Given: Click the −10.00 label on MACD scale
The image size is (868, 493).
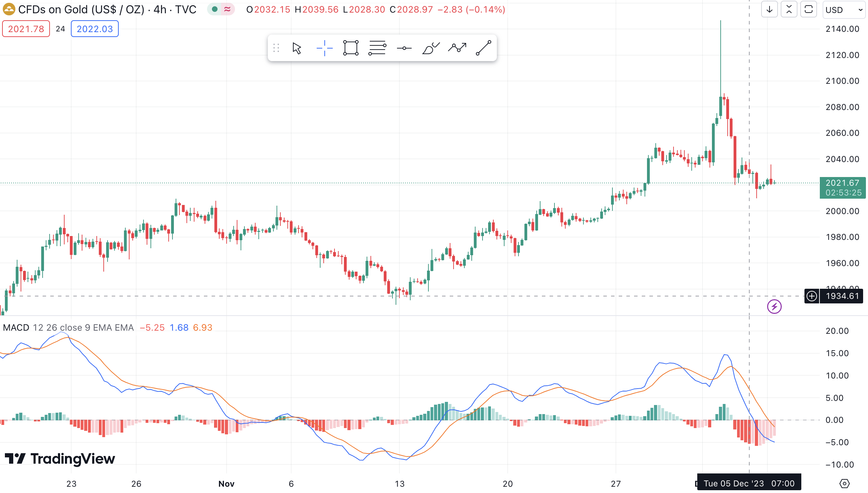Looking at the screenshot, I should coord(839,464).
